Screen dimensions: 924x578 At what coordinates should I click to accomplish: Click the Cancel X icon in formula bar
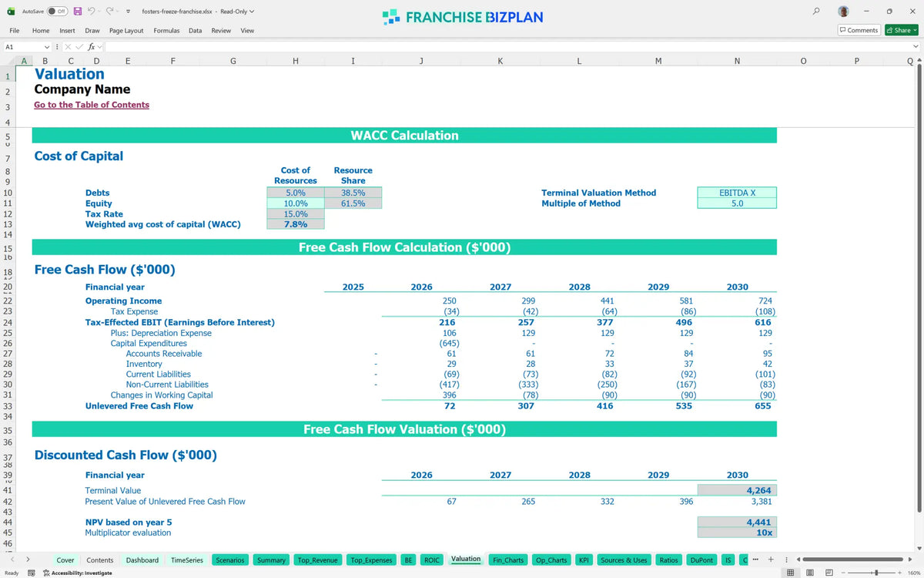click(68, 47)
